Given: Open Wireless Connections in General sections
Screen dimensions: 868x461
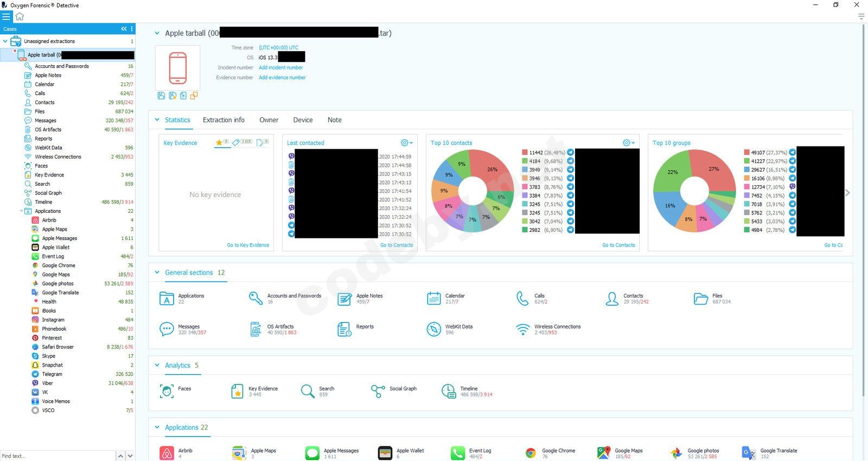Looking at the screenshot, I should point(548,329).
